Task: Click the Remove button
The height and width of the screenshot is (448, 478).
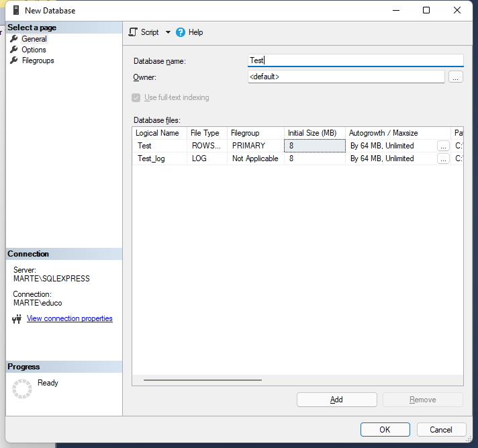Action: (422, 400)
